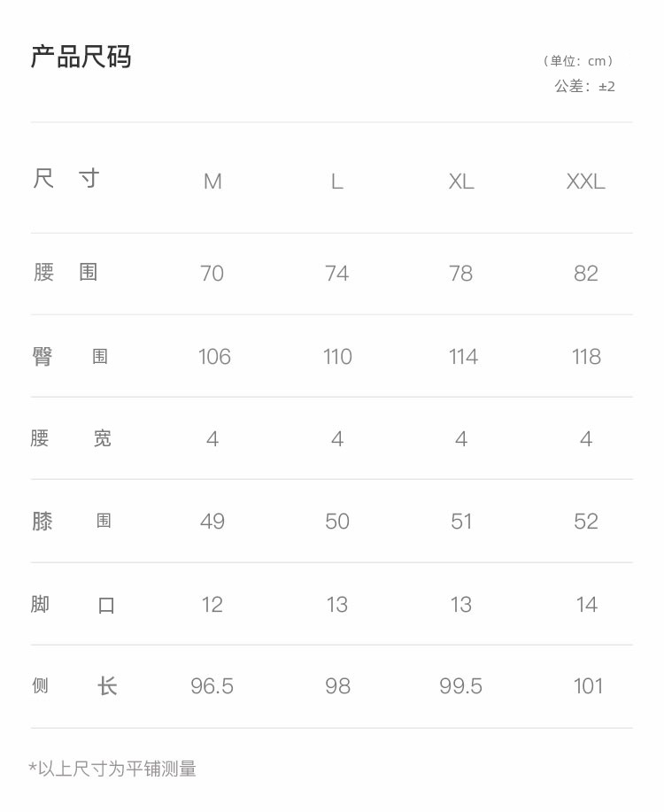Click the 腰宽 row label
The width and height of the screenshot is (664, 812).
[x=71, y=438]
